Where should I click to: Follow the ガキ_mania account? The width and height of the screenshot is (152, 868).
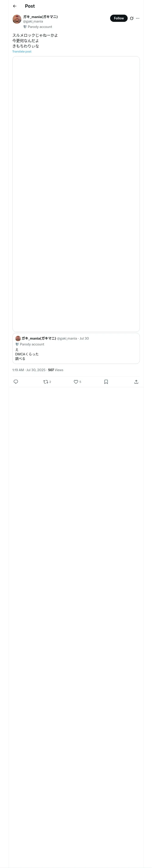[119, 18]
